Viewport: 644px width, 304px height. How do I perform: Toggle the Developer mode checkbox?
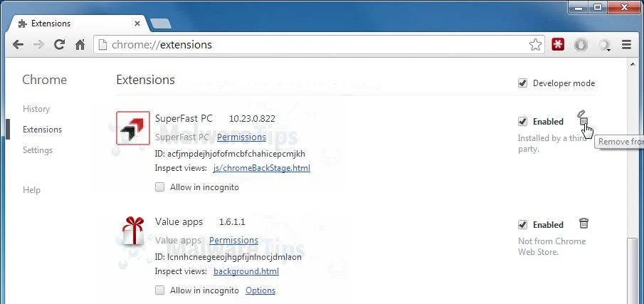coord(522,83)
